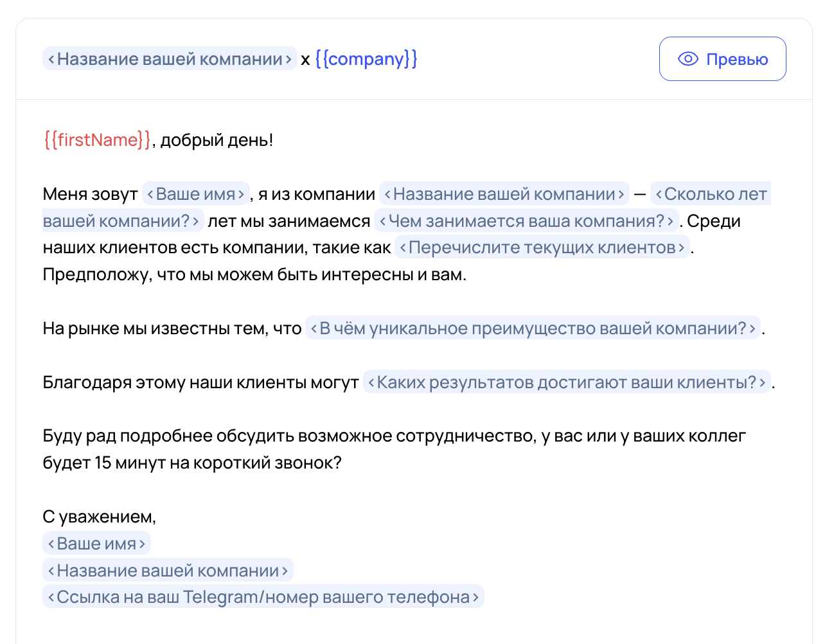834x644 pixels.
Task: Click the text «На рынке мы известны тем, что»
Action: [172, 328]
